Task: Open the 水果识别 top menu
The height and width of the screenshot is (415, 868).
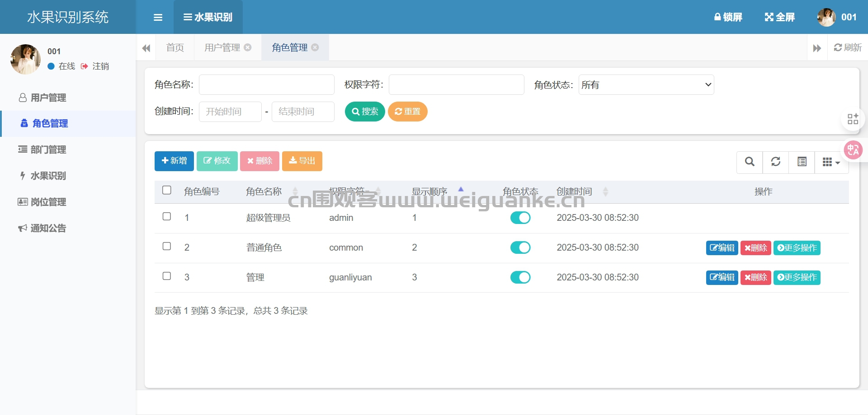Action: pos(208,17)
